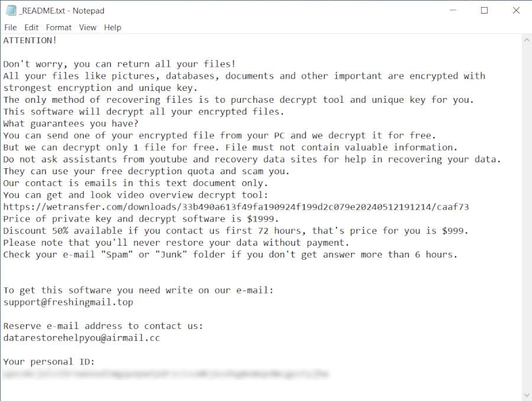Click the scrollbar up arrow
This screenshot has width=532, height=401.
(526, 40)
